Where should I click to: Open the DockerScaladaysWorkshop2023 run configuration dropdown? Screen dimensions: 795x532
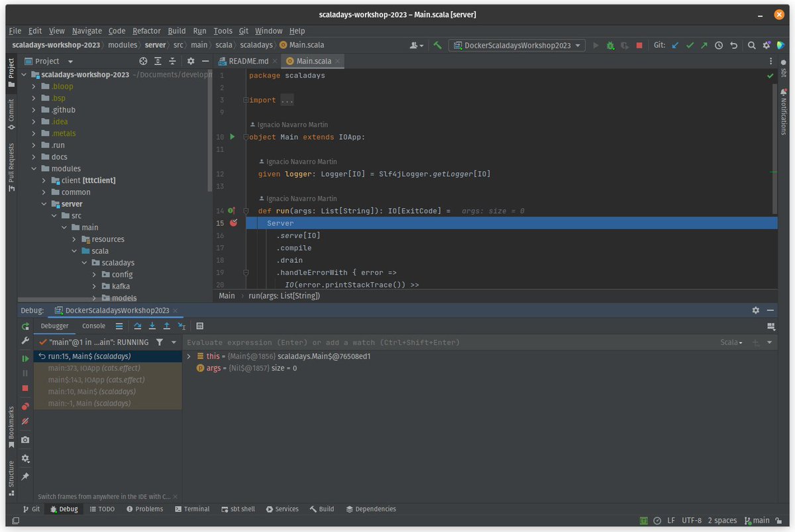(x=517, y=45)
